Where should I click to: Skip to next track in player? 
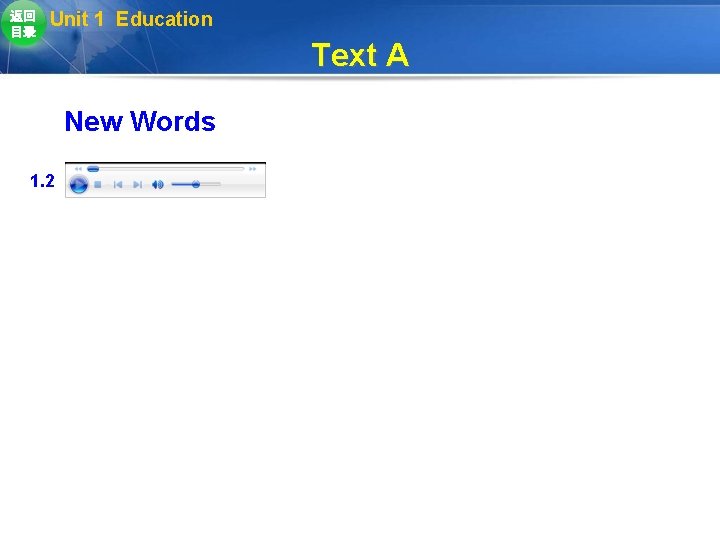pos(137,185)
